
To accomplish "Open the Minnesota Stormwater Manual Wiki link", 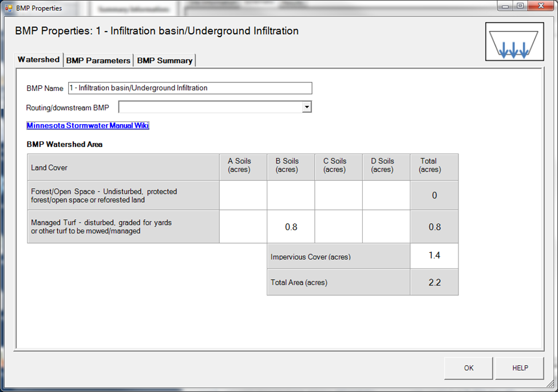I will coord(88,125).
